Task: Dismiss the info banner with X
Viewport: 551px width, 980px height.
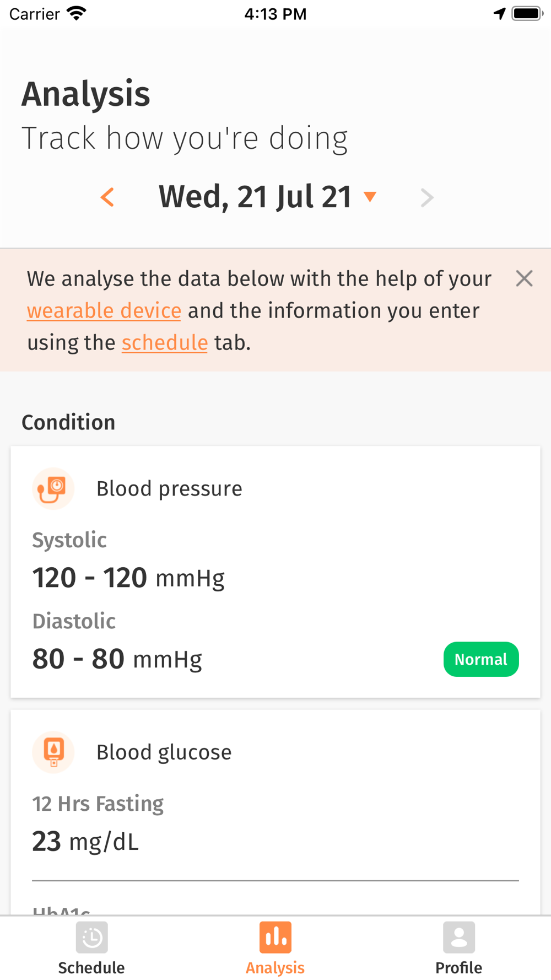Action: [524, 278]
